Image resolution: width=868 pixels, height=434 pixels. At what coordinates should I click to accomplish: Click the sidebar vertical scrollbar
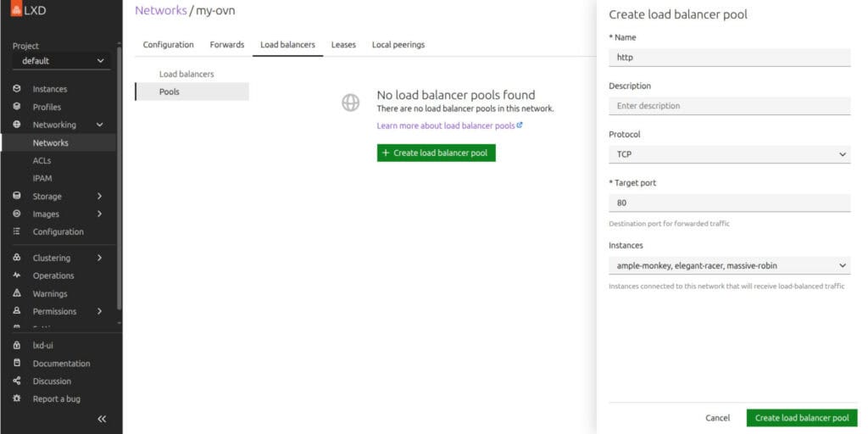(119, 177)
